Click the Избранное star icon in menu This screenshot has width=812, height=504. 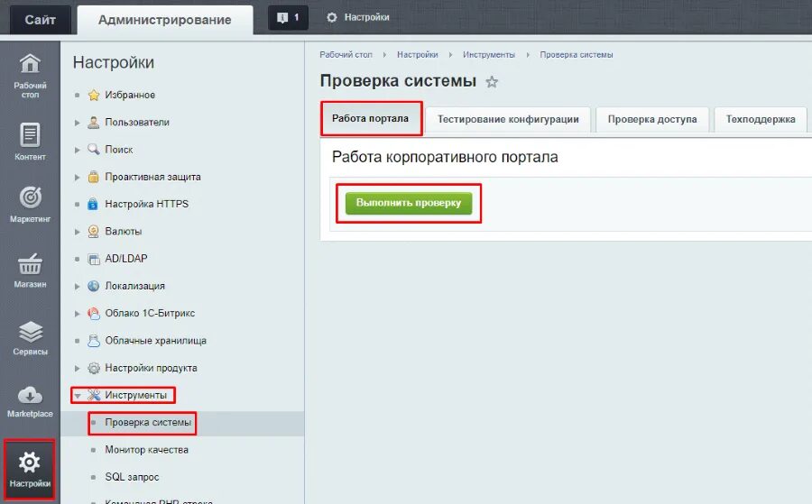pos(94,96)
